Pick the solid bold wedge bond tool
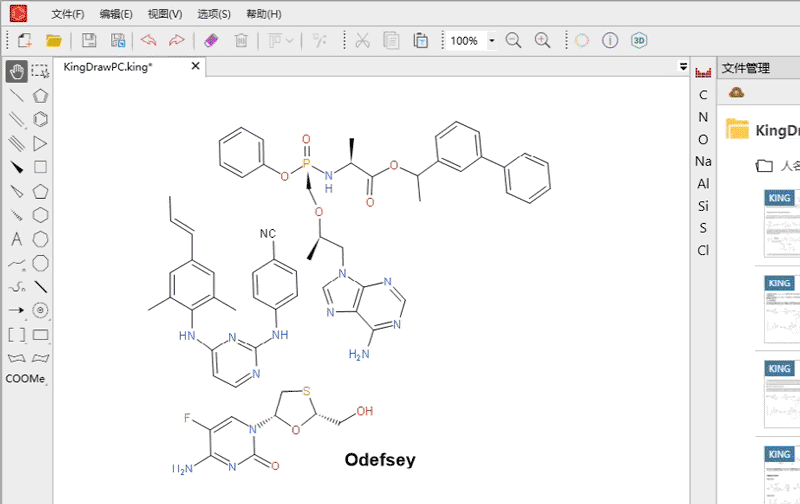800x504 pixels. point(17,167)
